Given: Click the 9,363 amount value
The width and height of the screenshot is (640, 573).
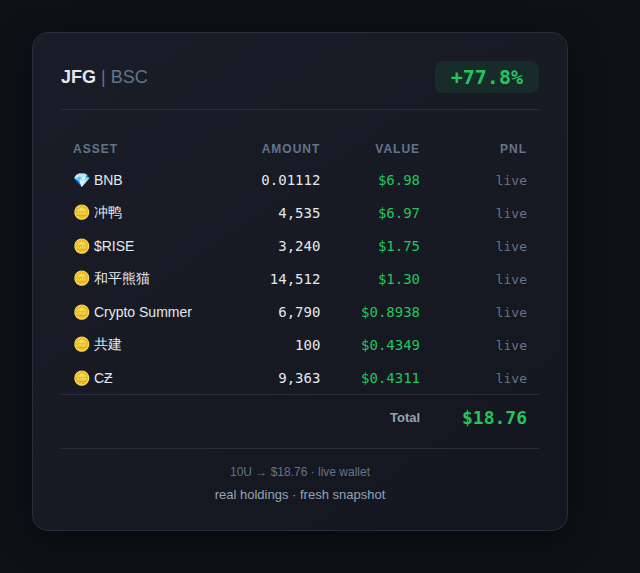Looking at the screenshot, I should [x=299, y=378].
